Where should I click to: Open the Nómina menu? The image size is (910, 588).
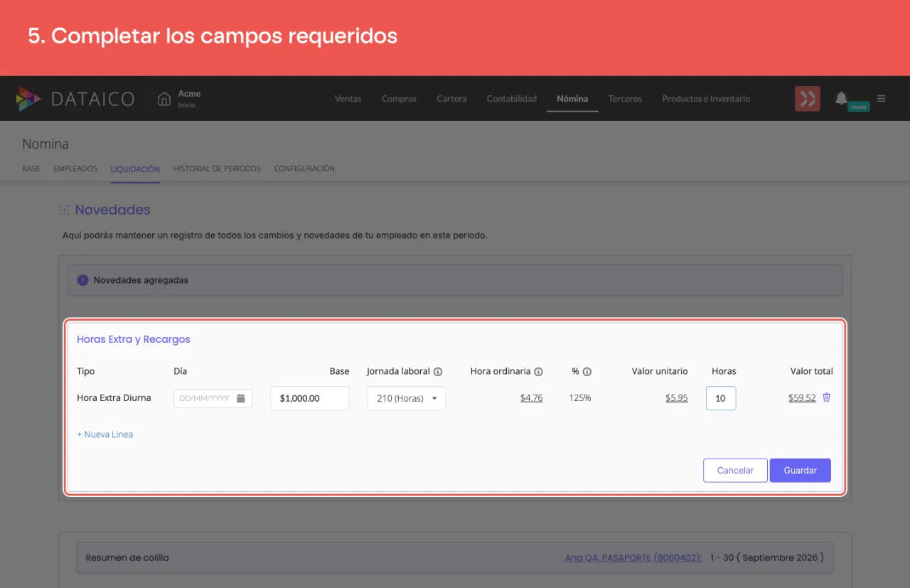point(572,99)
